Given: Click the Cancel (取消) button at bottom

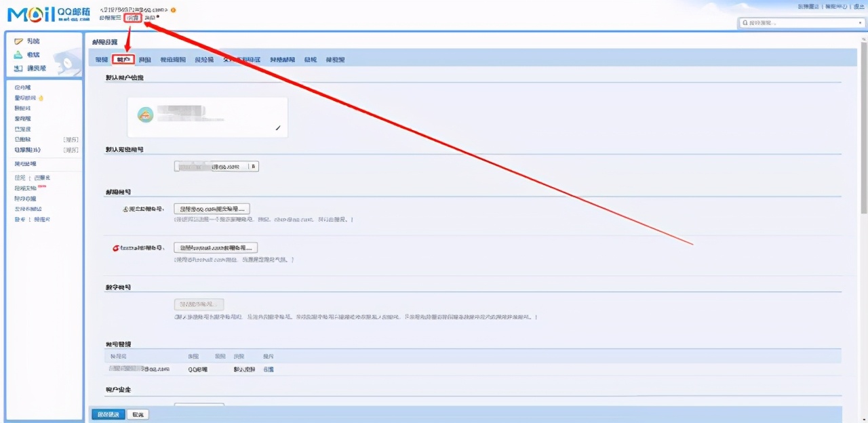Looking at the screenshot, I should pos(138,414).
